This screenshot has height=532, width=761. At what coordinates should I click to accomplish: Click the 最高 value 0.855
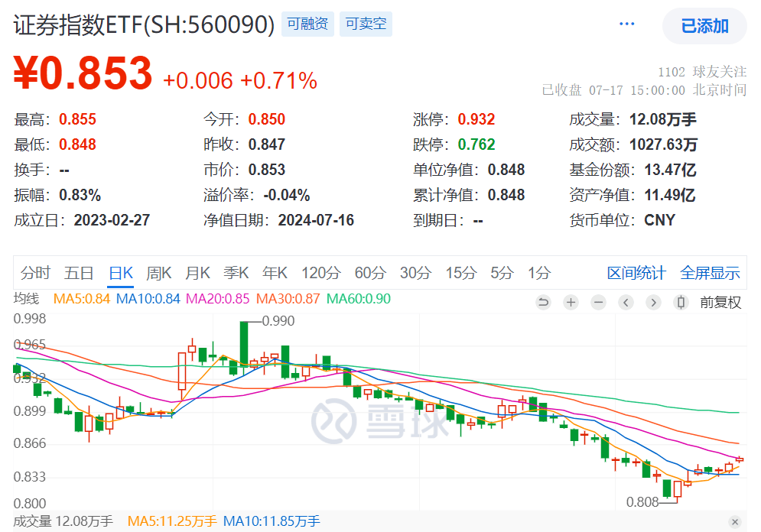78,119
